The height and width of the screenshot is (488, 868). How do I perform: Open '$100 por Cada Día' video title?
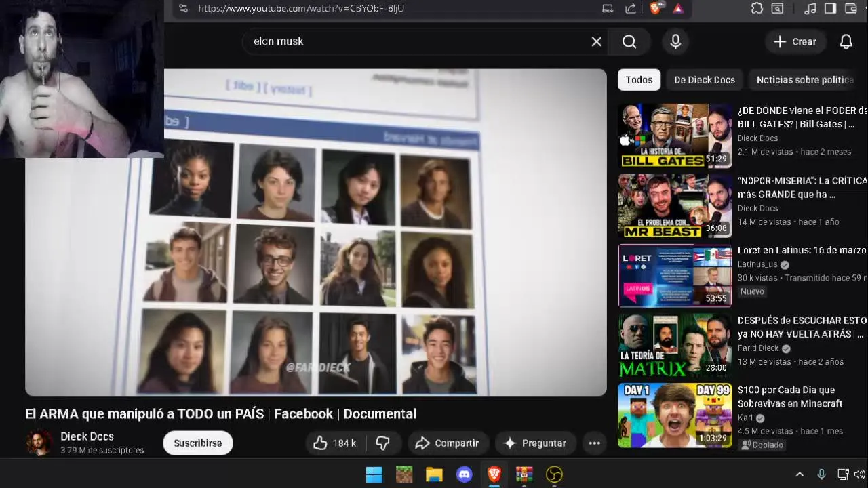coord(790,396)
